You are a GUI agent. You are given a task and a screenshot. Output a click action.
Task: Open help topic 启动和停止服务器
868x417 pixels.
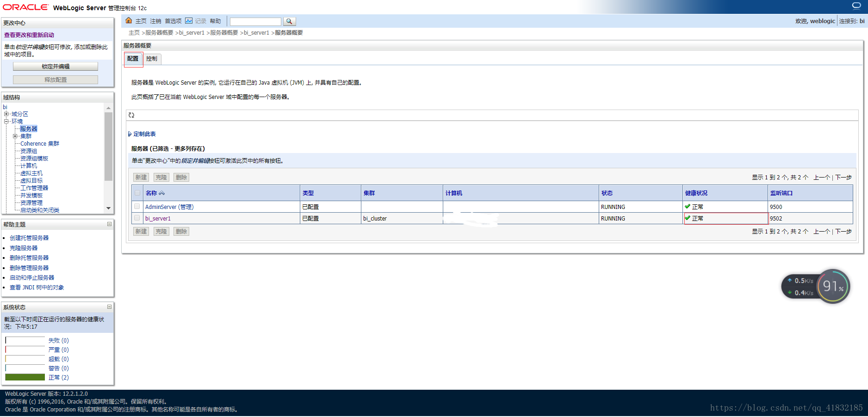pos(32,278)
